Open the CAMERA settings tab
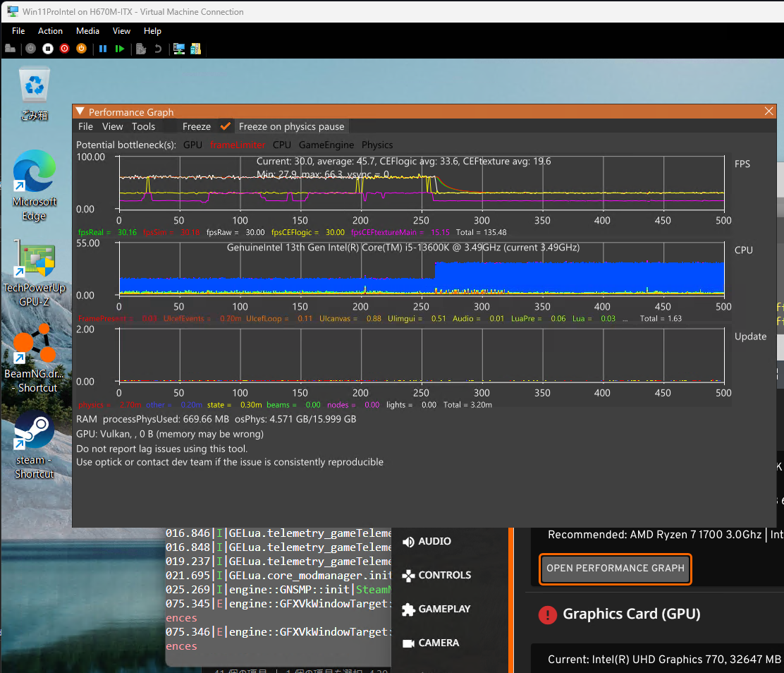 click(x=431, y=643)
